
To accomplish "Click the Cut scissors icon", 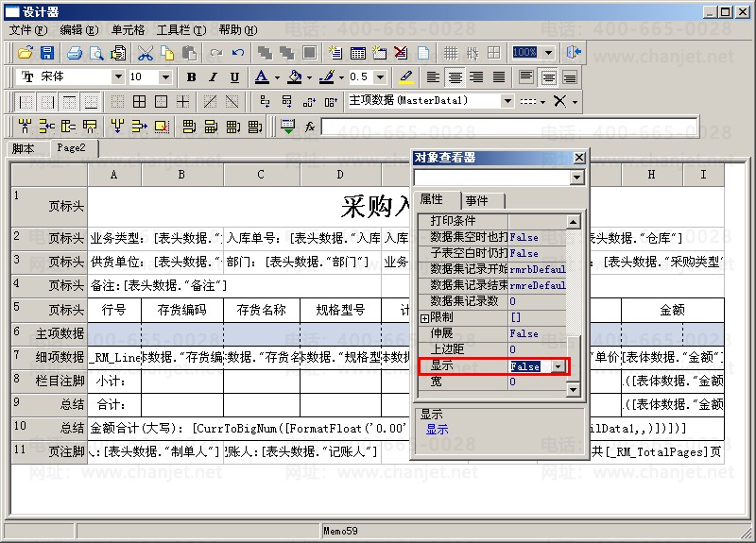I will (x=146, y=53).
